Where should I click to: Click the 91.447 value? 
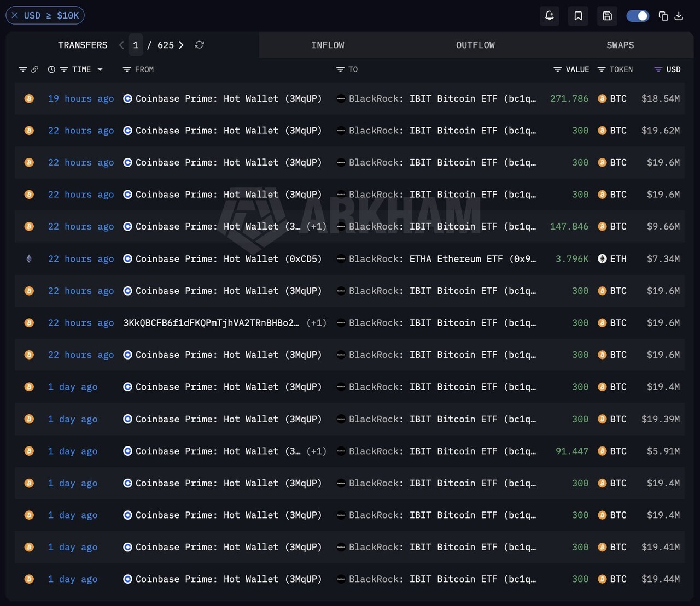tap(572, 451)
